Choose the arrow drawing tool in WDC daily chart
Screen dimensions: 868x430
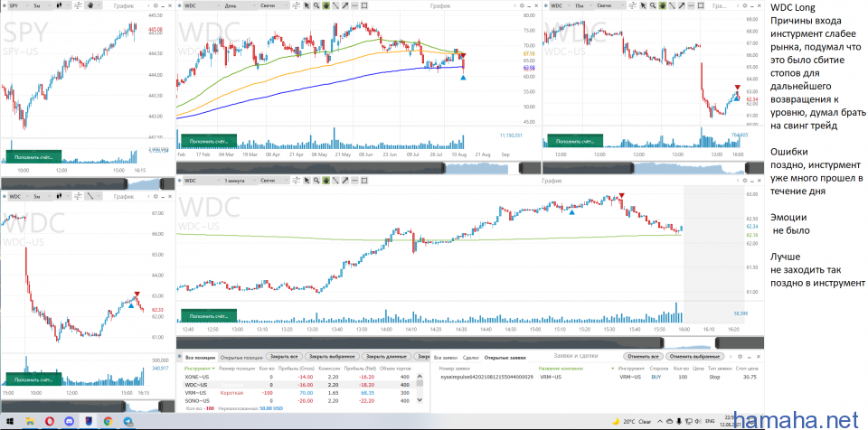344,5
